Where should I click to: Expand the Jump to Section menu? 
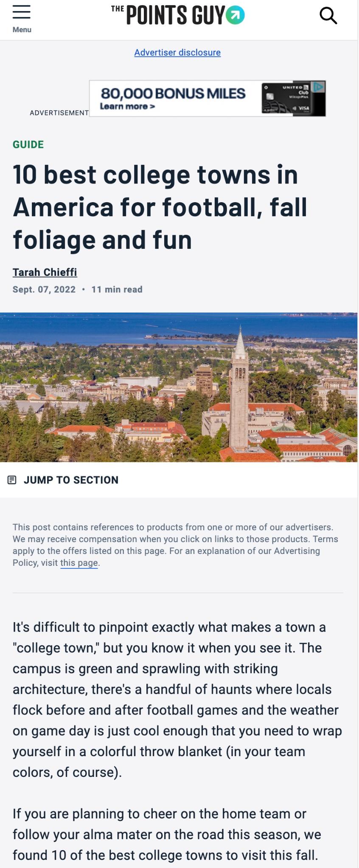(71, 480)
